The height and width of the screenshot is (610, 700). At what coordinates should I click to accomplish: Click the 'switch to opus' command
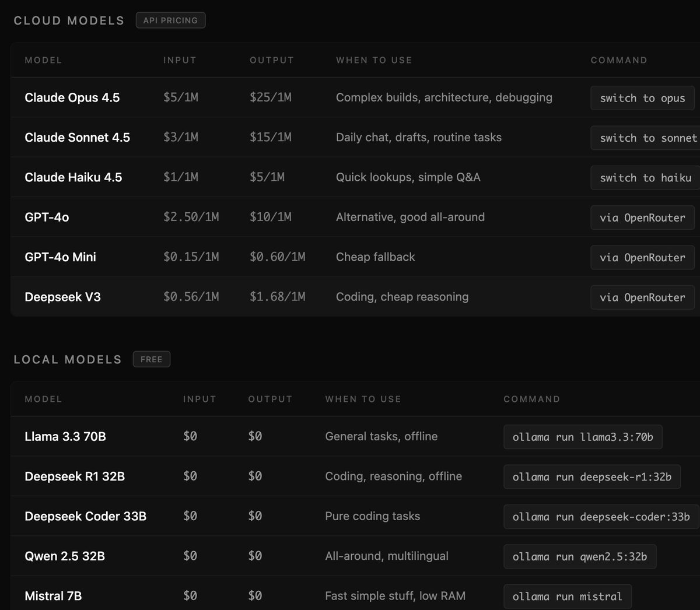click(642, 98)
